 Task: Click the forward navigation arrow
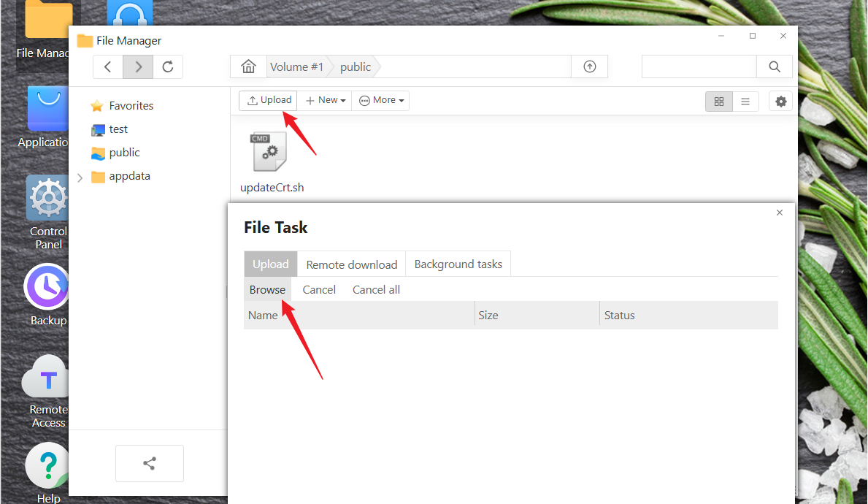138,67
